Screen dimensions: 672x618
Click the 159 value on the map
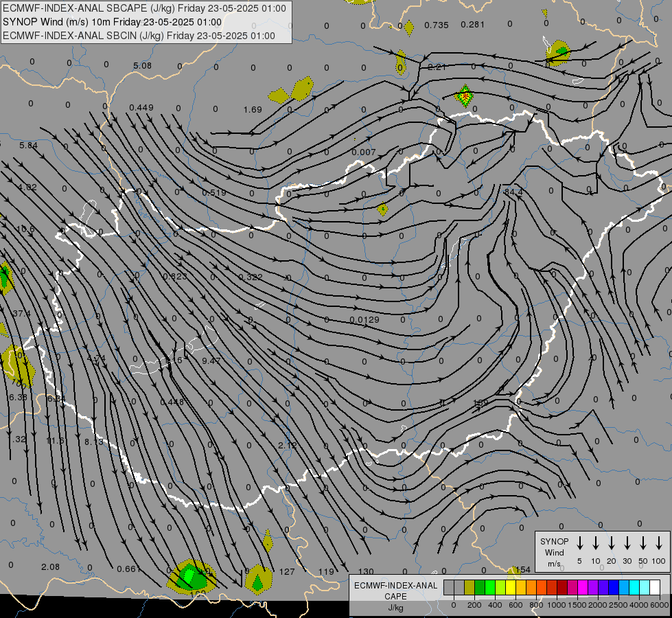(x=481, y=402)
